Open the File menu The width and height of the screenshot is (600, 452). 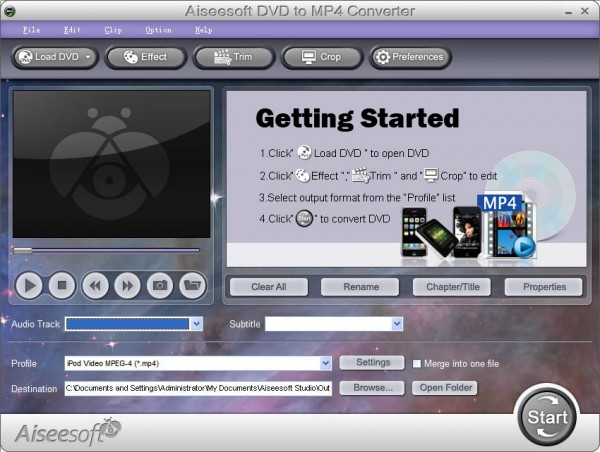pos(31,30)
